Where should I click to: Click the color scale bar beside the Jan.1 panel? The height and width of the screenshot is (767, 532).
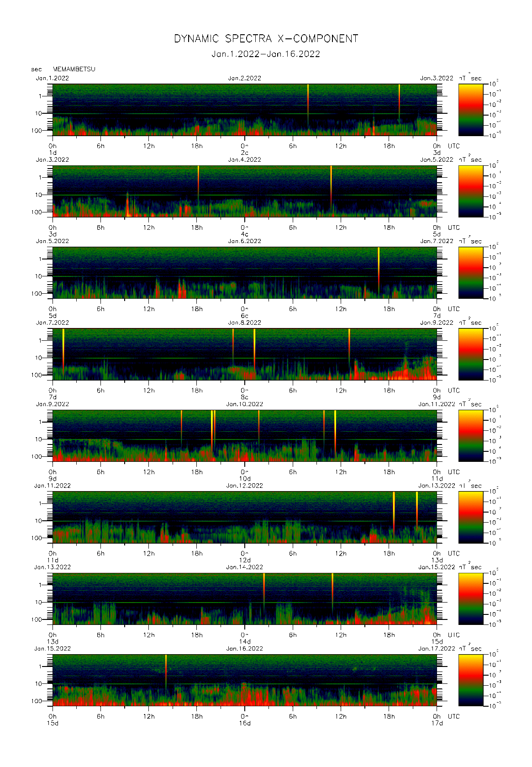pos(471,110)
